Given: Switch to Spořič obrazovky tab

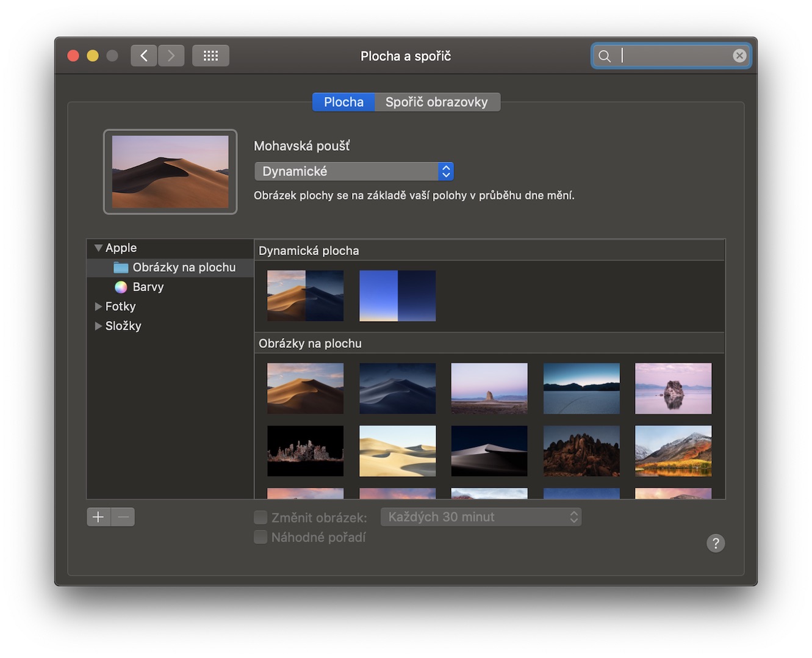Looking at the screenshot, I should (x=437, y=102).
